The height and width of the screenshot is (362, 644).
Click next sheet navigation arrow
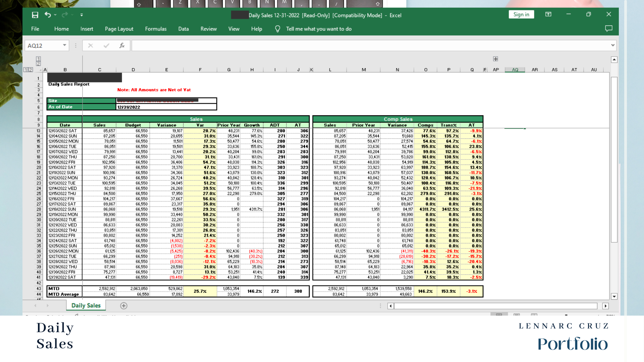[x=48, y=306]
